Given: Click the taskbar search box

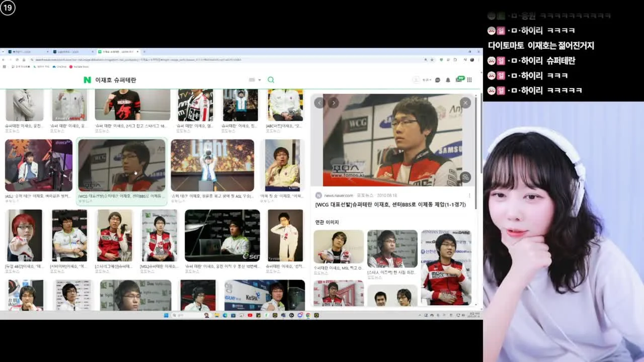Looking at the screenshot, I should tap(190, 315).
